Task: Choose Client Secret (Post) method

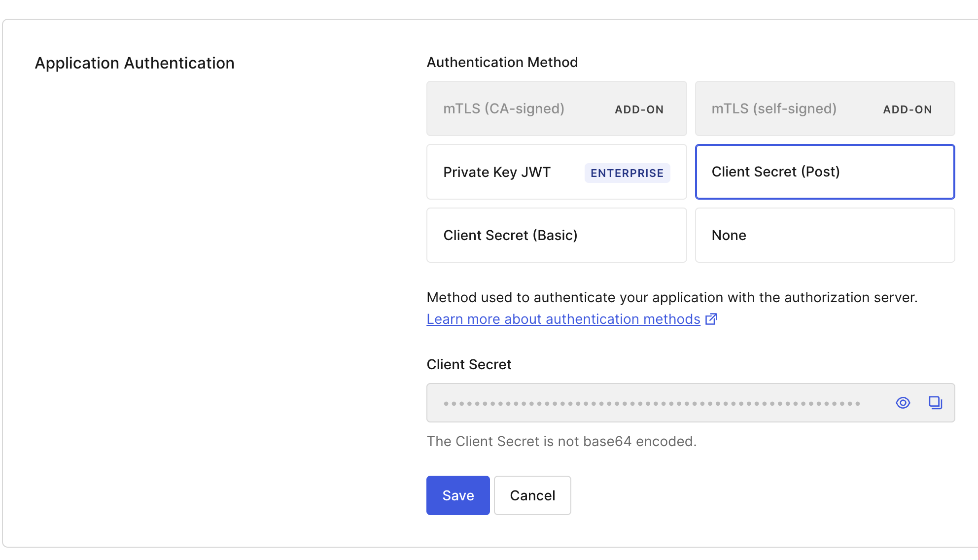Action: click(825, 172)
